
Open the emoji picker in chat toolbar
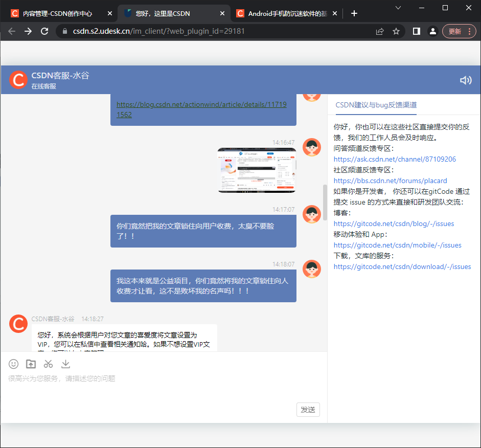(13, 364)
